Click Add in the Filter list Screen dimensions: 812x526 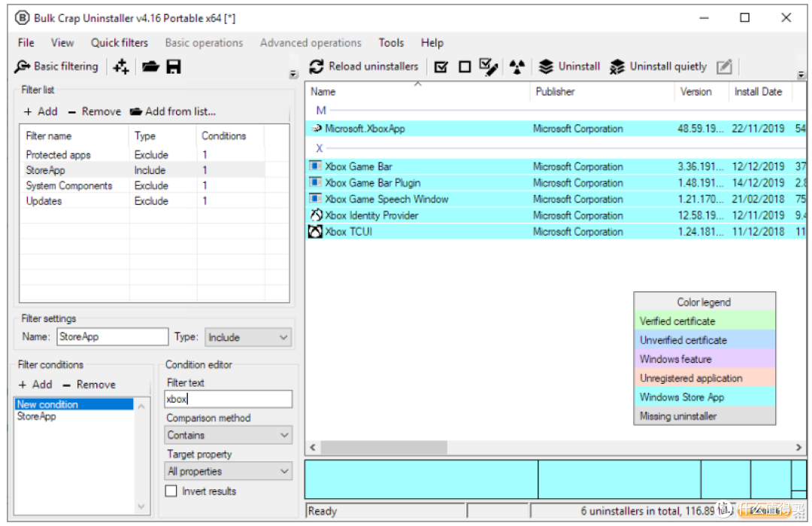pos(41,111)
